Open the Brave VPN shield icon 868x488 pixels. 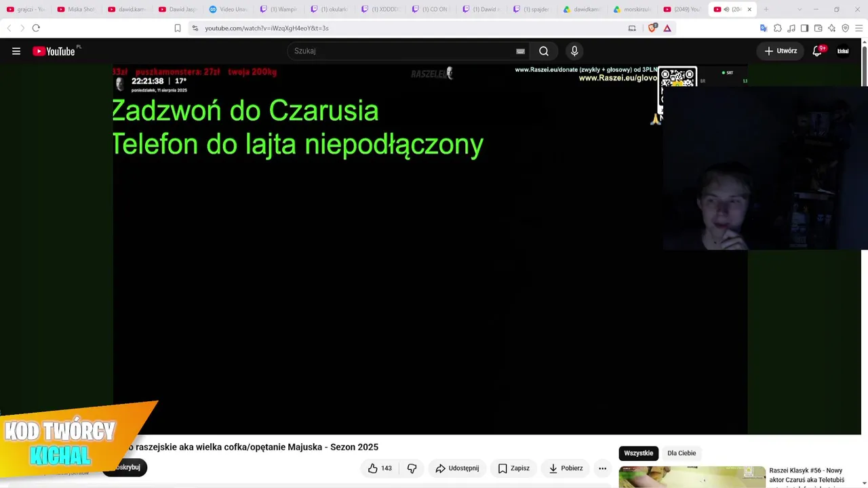[x=846, y=28]
